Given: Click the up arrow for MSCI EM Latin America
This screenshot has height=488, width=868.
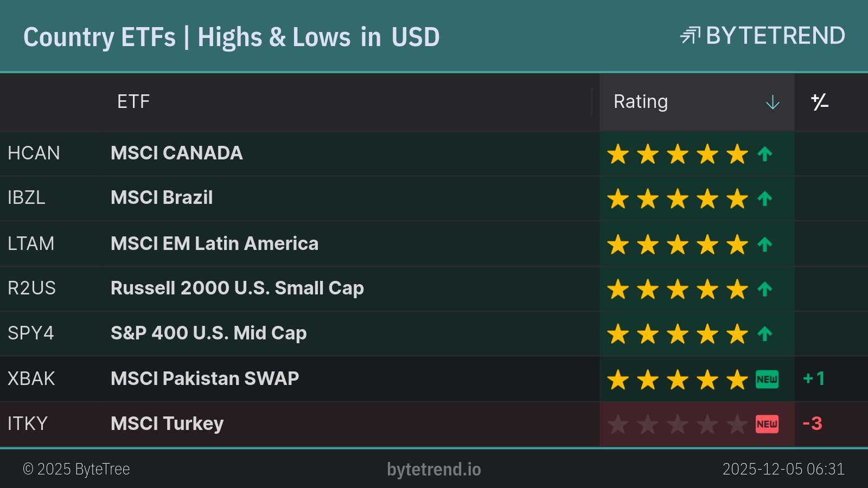Looking at the screenshot, I should pos(765,245).
